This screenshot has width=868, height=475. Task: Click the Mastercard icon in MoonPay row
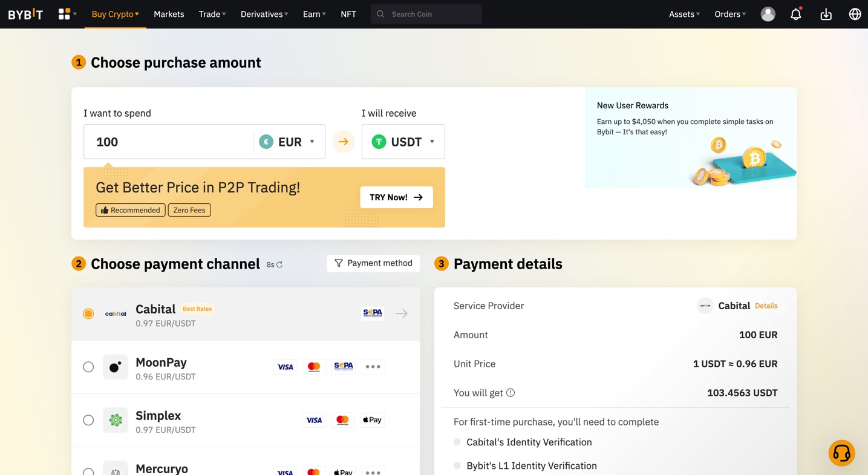coord(314,367)
